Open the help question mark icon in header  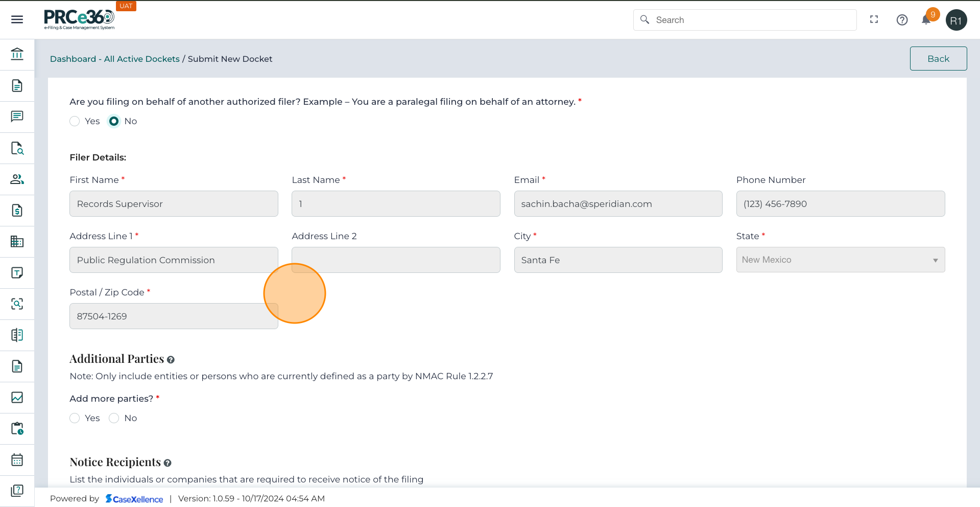(x=902, y=20)
